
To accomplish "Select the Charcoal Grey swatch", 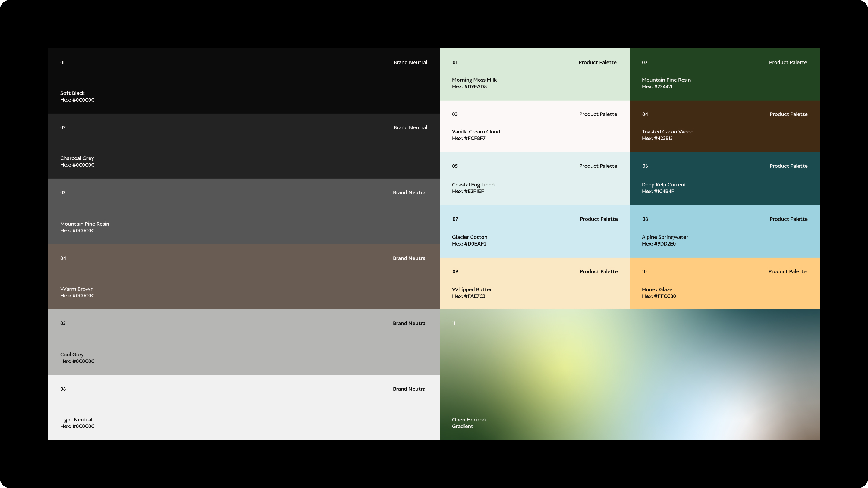I will [244, 146].
